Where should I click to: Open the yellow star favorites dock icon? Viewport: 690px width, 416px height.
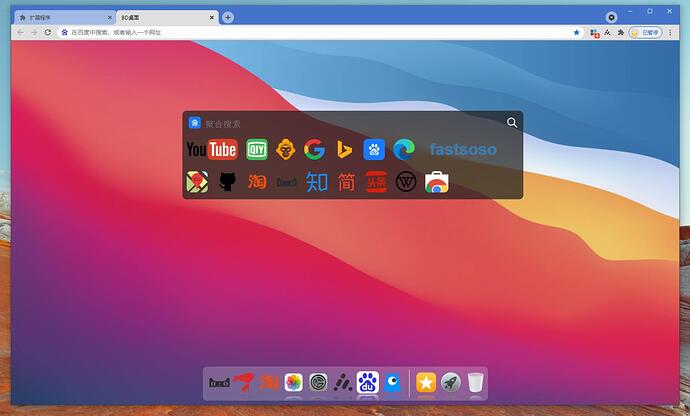(426, 382)
